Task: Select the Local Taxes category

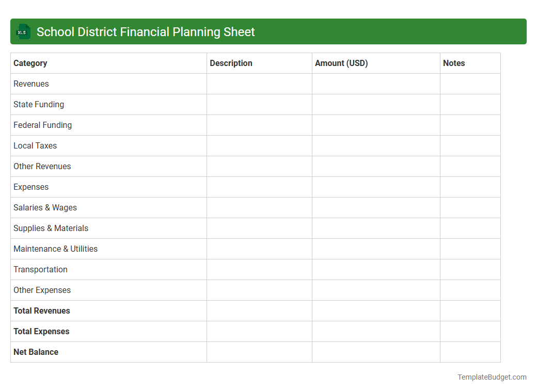Action: [35, 145]
